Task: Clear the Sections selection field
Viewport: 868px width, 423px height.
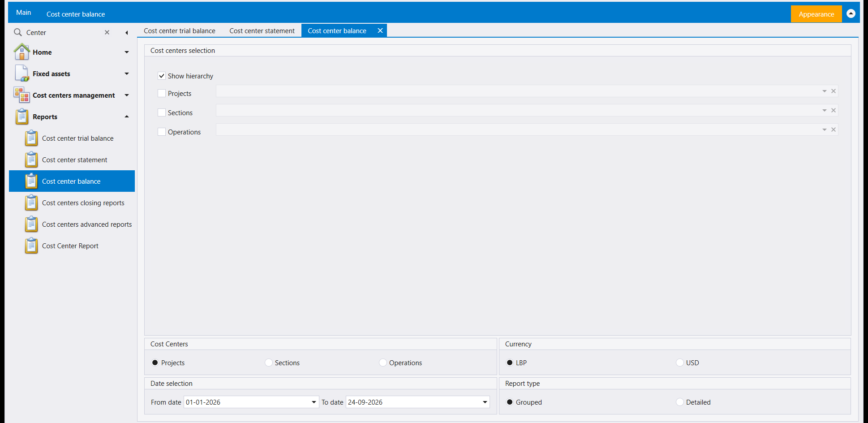Action: click(834, 110)
